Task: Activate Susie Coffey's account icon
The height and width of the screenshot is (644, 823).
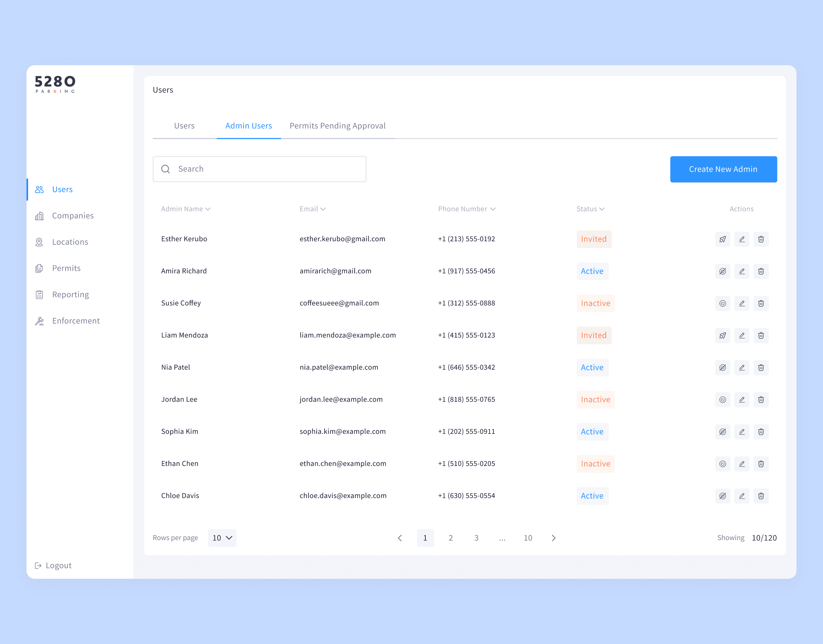Action: 722,303
